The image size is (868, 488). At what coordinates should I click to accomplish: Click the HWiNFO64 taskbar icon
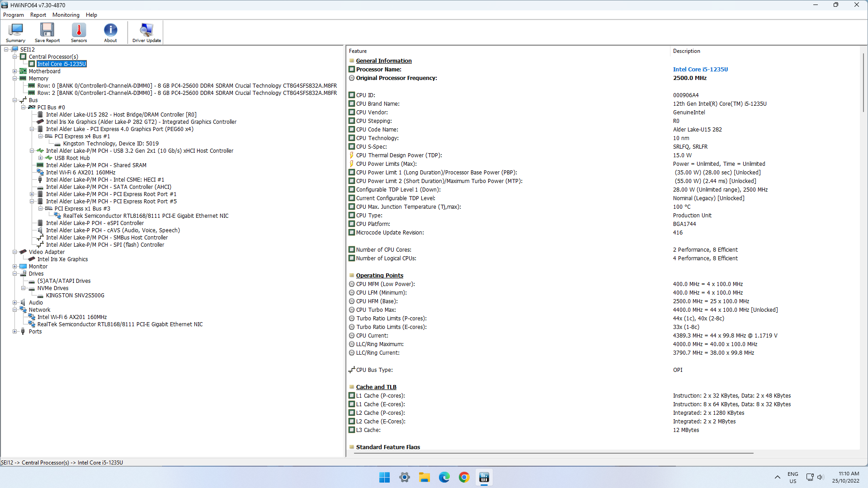coord(484,477)
